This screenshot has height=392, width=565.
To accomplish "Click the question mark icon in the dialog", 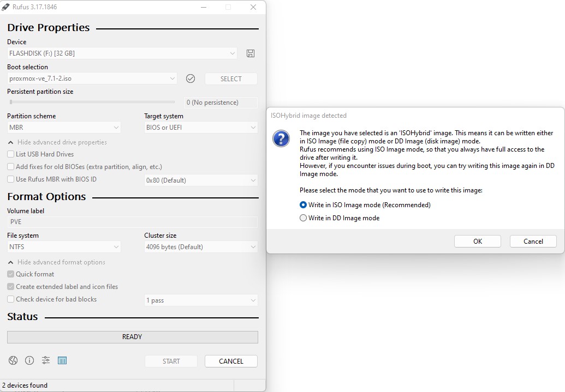I will point(281,138).
